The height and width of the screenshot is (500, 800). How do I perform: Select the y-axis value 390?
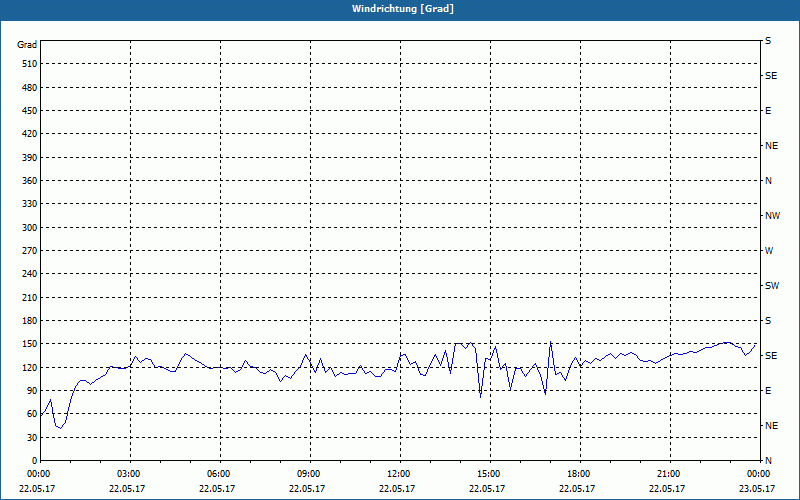[x=30, y=157]
